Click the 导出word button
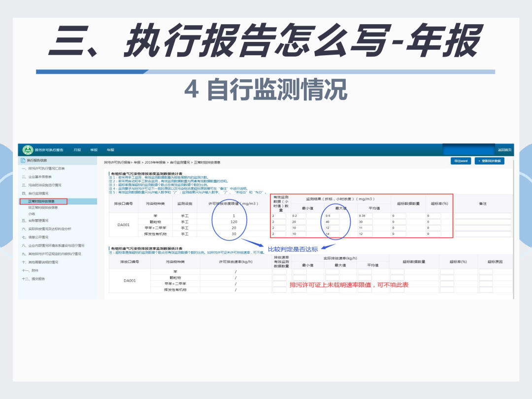The image size is (532, 399). click(x=461, y=161)
